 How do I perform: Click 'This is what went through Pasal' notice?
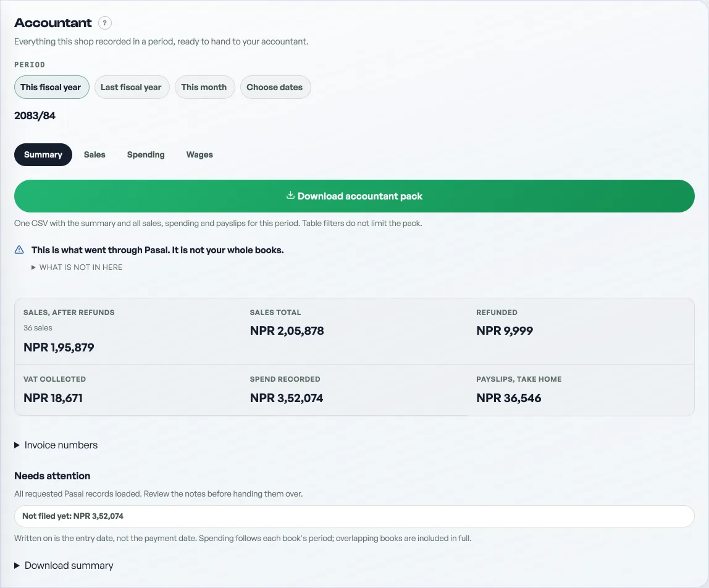click(157, 250)
